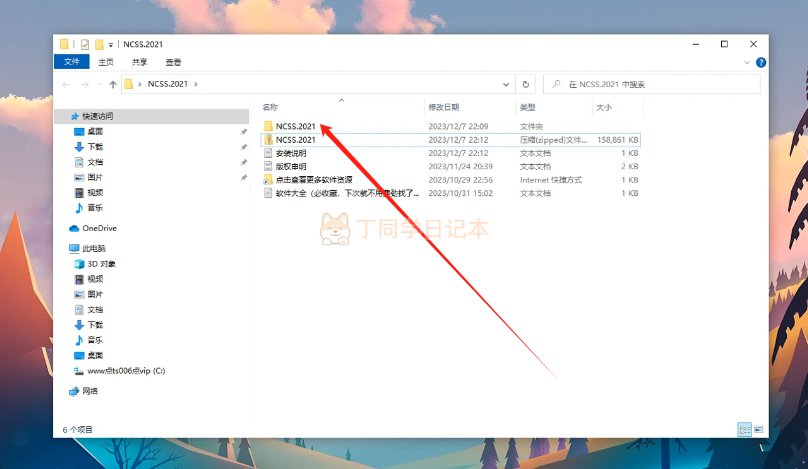The image size is (808, 469).
Task: Open the 查看 ribbon tab
Action: 173,62
